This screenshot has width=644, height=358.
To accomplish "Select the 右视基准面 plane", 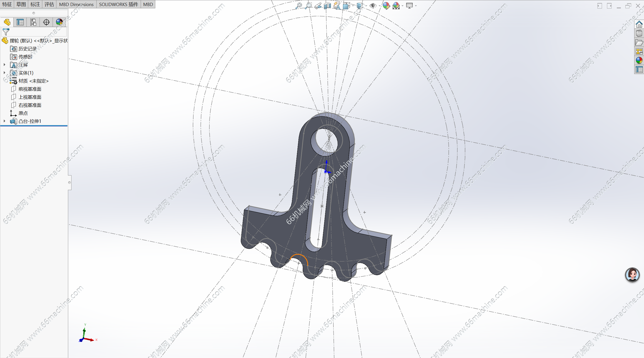I will [26, 105].
